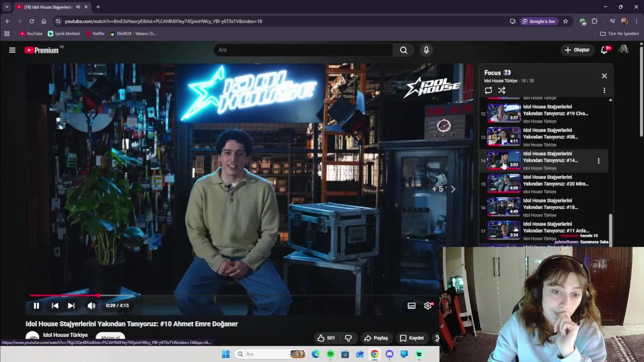The width and height of the screenshot is (644, 362).
Task: Save video with Kaydet button
Action: pyautogui.click(x=412, y=338)
